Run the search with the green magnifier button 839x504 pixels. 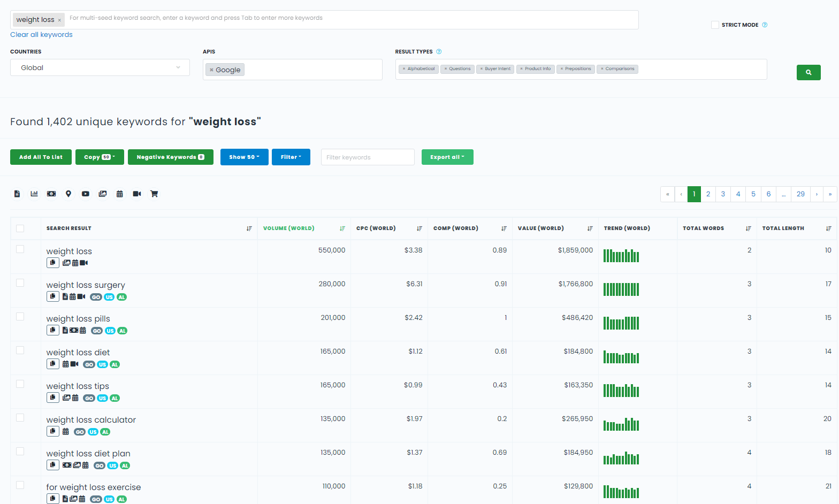[809, 72]
